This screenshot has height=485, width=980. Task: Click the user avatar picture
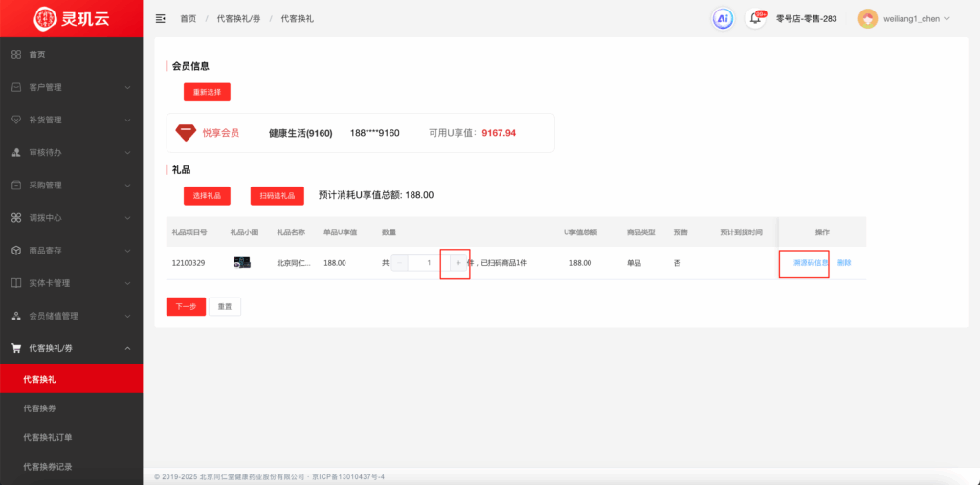pyautogui.click(x=867, y=18)
